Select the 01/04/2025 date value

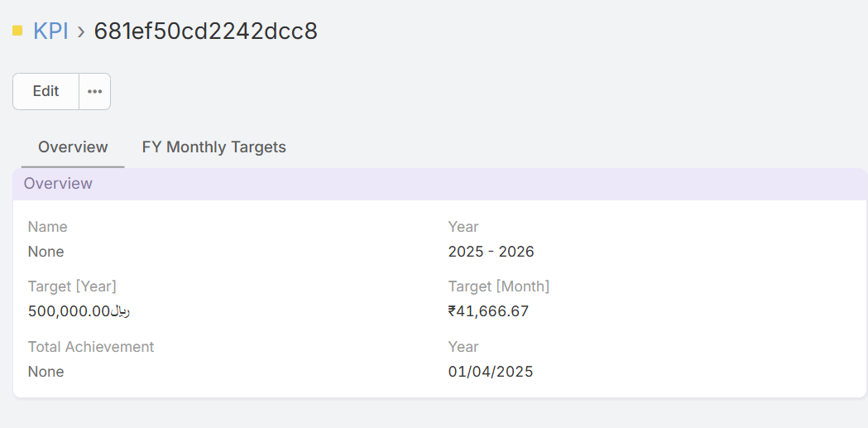point(491,372)
